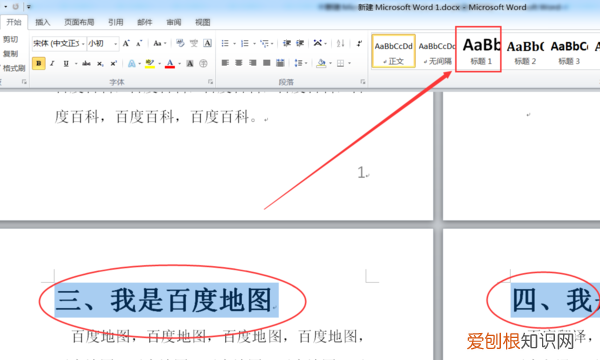Screen dimensions: 600x360
Task: Click the 格式刷 format painter button
Action: coord(14,68)
